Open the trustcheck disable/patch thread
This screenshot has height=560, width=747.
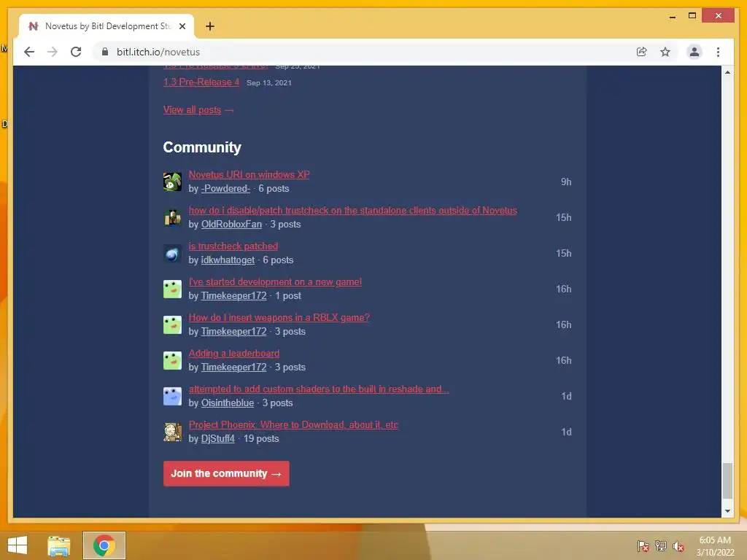352,211
